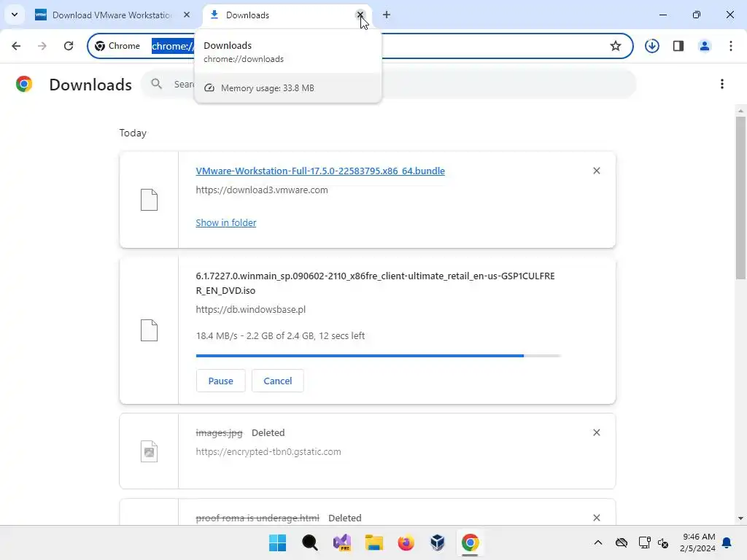
Task: Open the Downloads page more actions menu
Action: coord(722,85)
